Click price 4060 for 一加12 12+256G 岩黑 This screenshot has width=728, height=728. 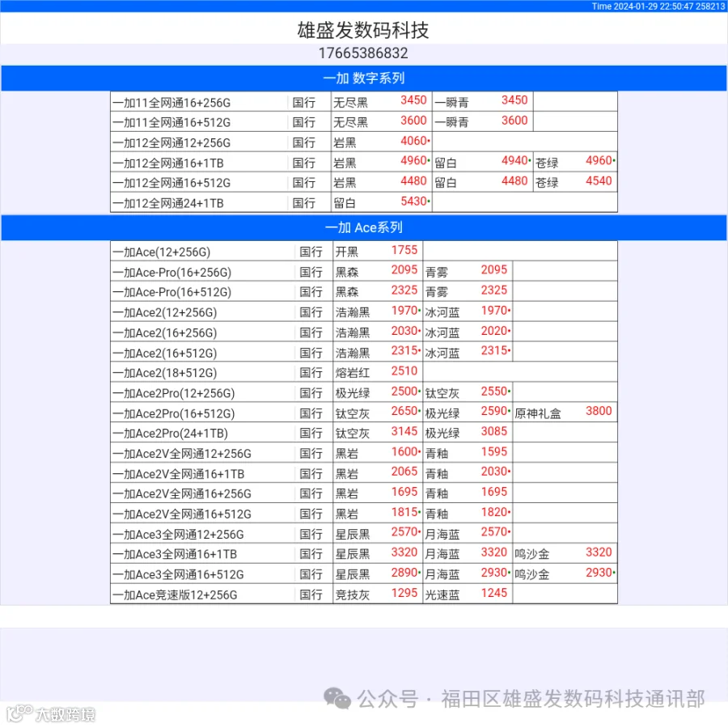(x=413, y=141)
